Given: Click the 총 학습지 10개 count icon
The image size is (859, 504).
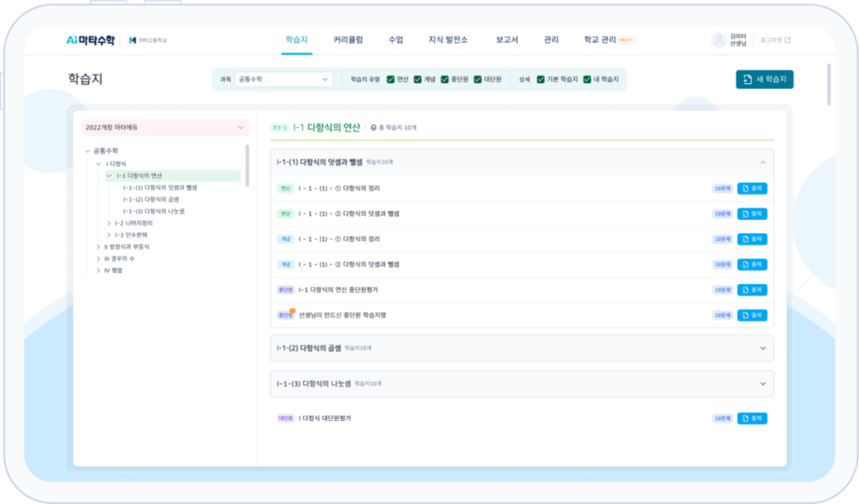Looking at the screenshot, I should click(373, 127).
